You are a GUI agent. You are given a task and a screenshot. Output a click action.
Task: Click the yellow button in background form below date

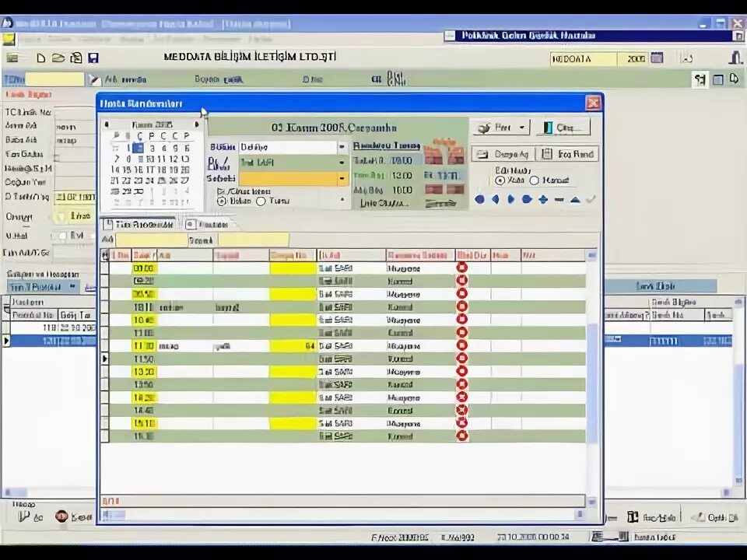click(74, 216)
